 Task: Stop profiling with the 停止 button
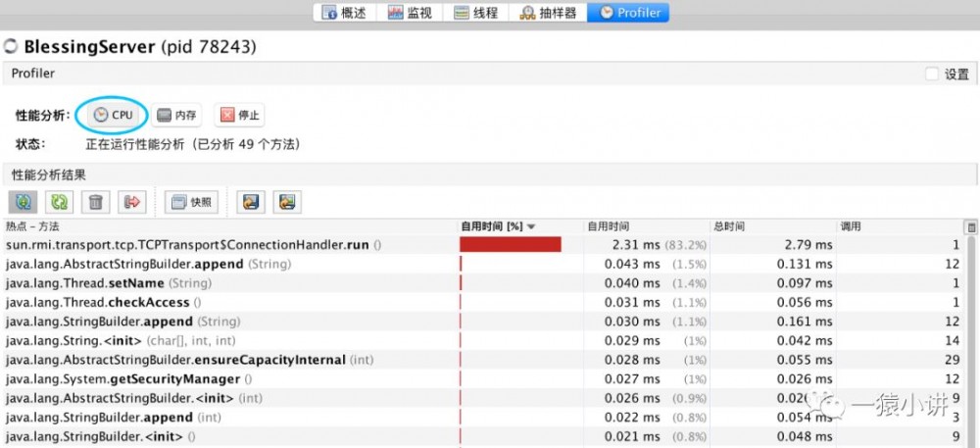pos(239,115)
